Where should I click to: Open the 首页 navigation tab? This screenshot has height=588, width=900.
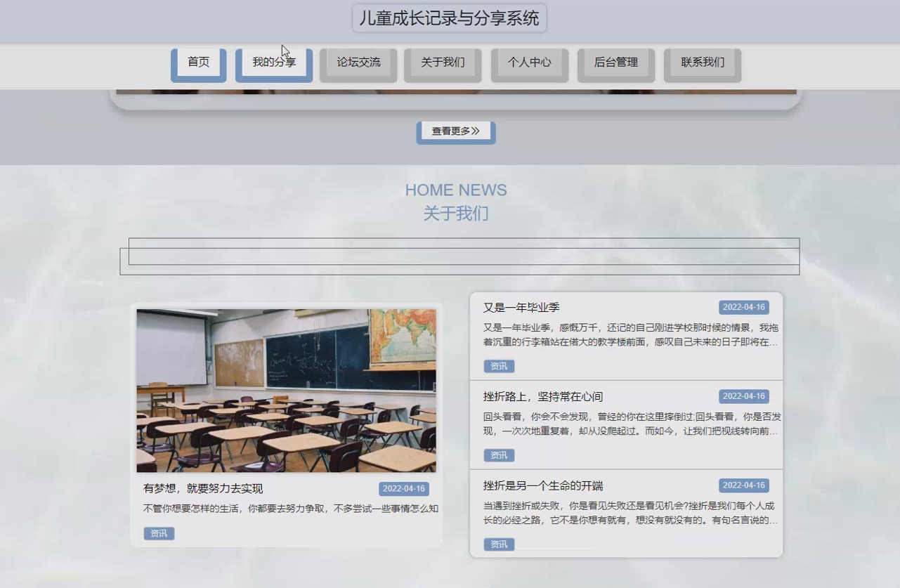click(x=199, y=65)
